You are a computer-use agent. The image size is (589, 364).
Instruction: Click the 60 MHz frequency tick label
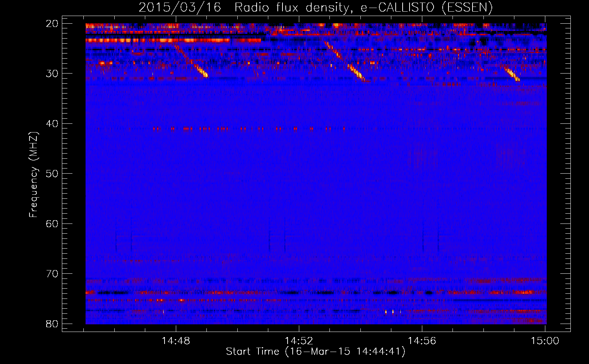point(52,223)
